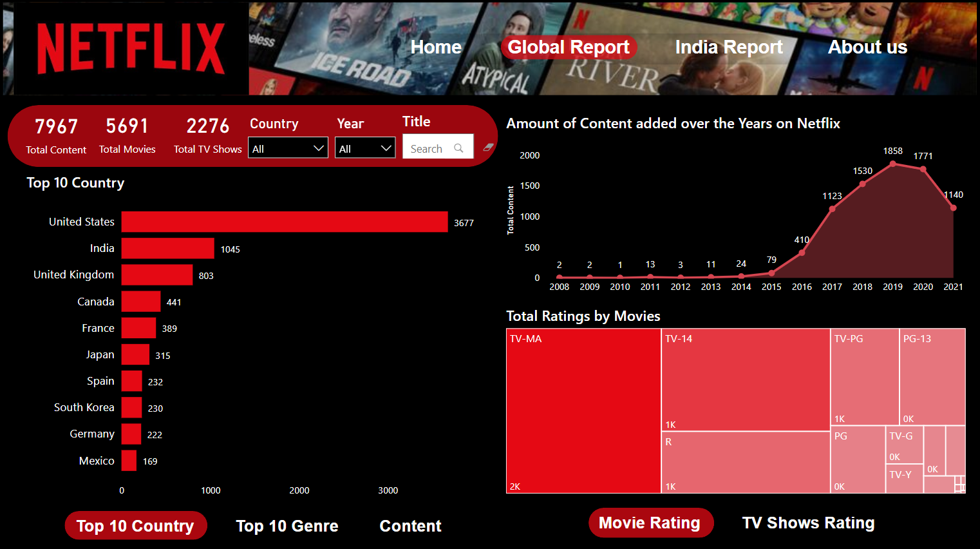Select the R rating treemap tile
Image resolution: width=980 pixels, height=549 pixels.
(x=746, y=462)
